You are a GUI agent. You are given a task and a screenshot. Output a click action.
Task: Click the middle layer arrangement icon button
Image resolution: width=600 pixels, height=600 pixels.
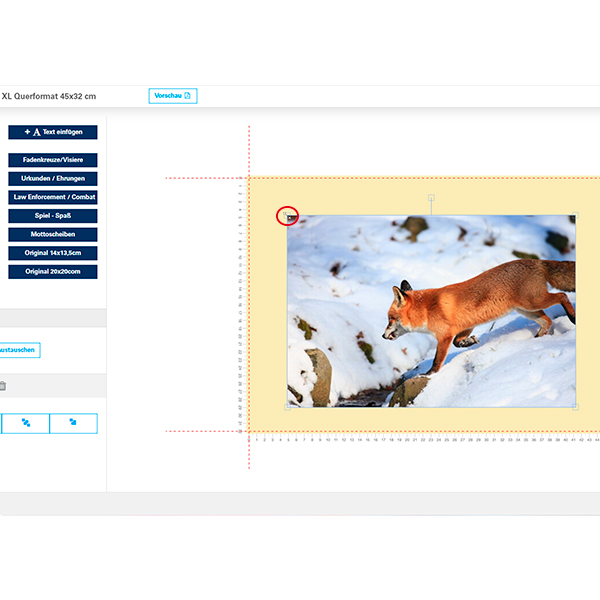coord(26,423)
